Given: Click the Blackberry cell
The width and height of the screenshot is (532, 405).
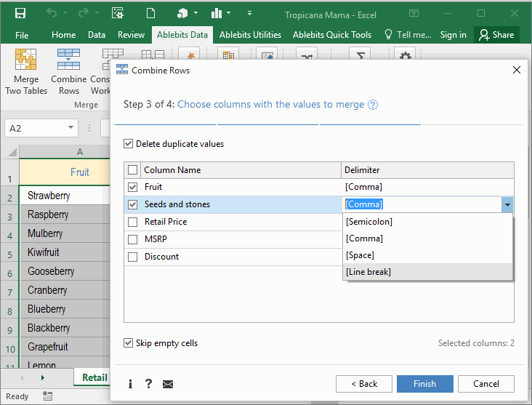Looking at the screenshot, I should pos(65,328).
